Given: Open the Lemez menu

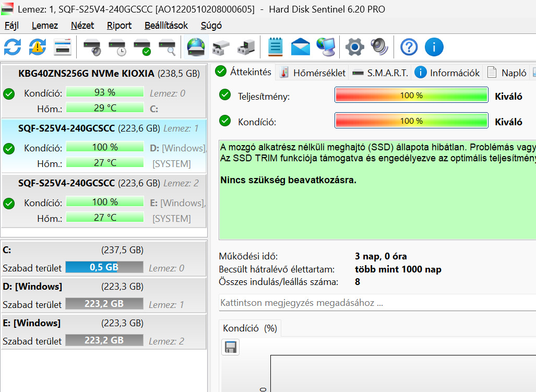Looking at the screenshot, I should pyautogui.click(x=45, y=26).
